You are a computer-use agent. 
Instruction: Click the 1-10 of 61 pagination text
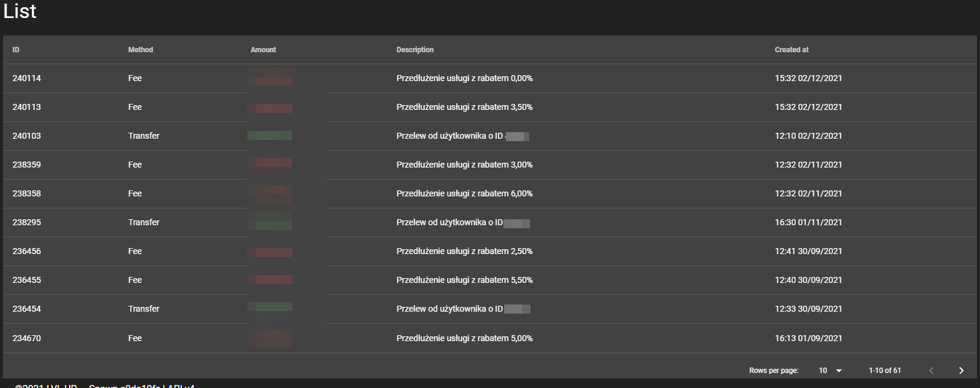pos(885,371)
